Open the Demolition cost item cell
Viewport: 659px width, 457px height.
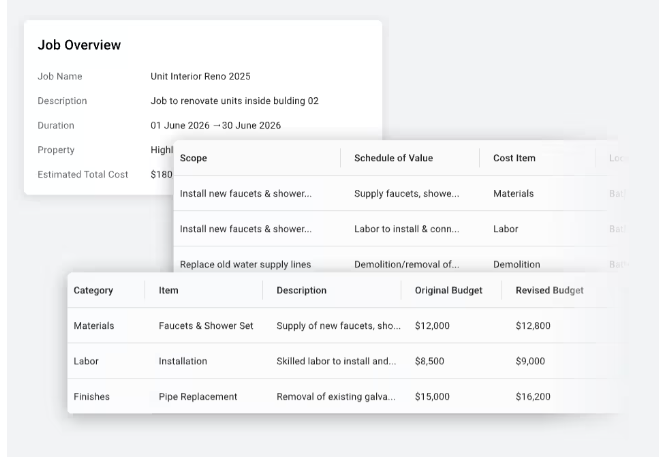tap(516, 265)
